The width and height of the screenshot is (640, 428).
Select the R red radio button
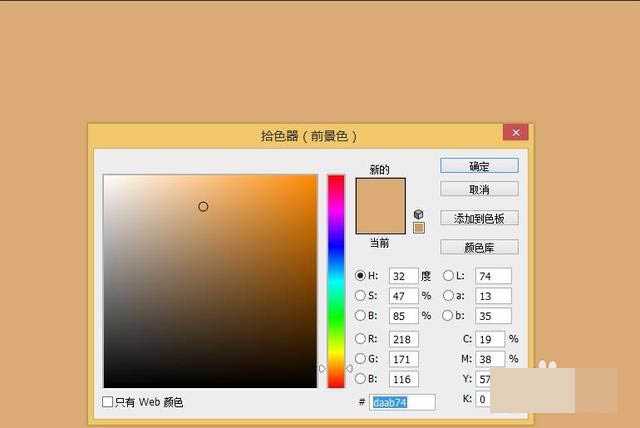point(361,339)
